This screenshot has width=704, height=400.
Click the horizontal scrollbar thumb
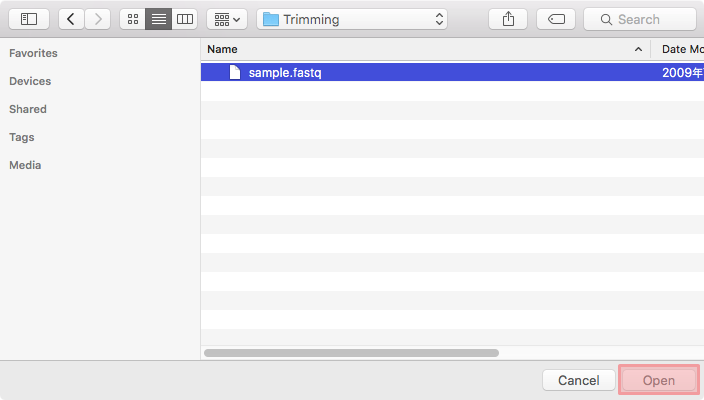click(351, 352)
